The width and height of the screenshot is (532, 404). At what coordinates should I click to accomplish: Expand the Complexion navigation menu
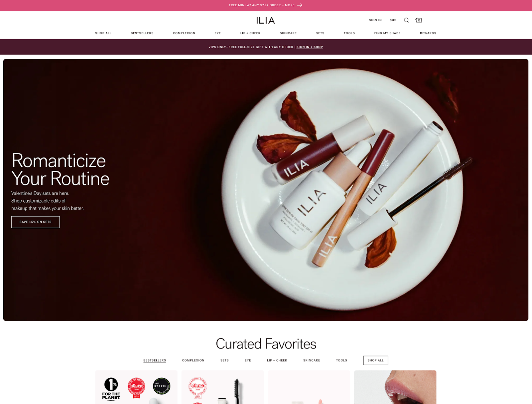coord(184,33)
